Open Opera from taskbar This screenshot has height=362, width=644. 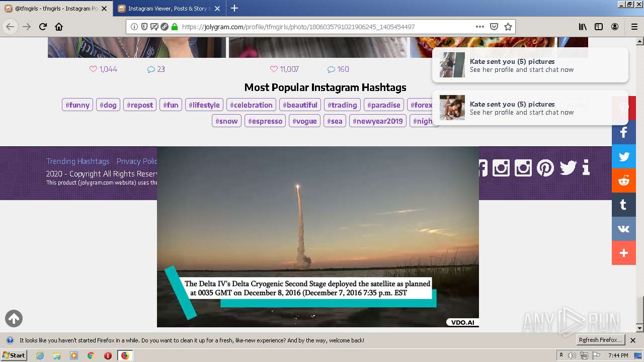pyautogui.click(x=108, y=355)
